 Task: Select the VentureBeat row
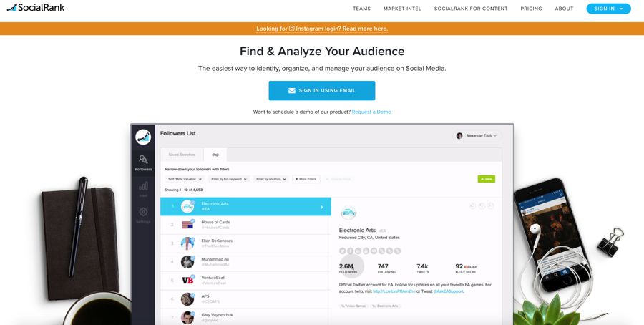point(245,280)
